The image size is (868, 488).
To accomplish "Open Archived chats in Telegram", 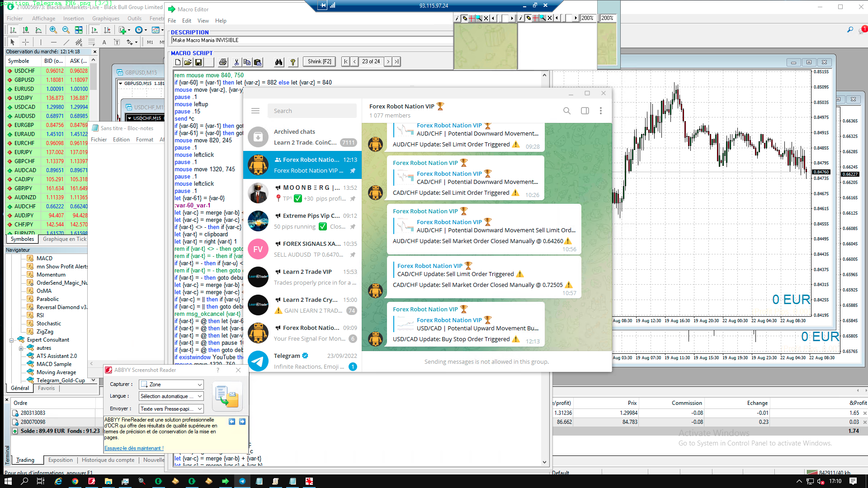I will pos(302,137).
